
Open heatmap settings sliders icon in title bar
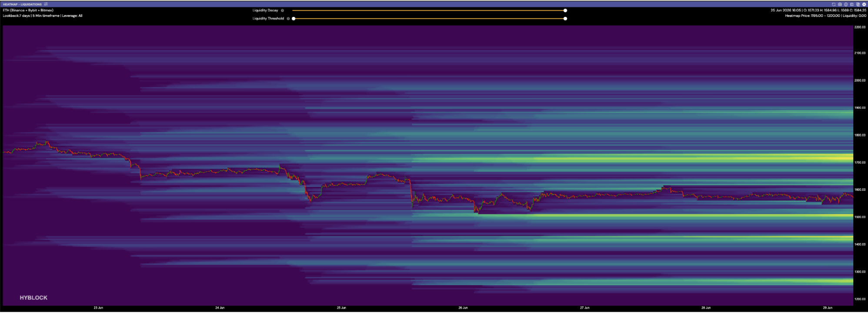coord(46,4)
